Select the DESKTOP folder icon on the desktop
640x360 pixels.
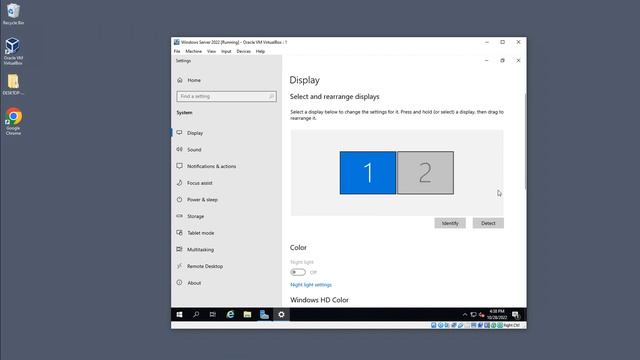pos(13,84)
